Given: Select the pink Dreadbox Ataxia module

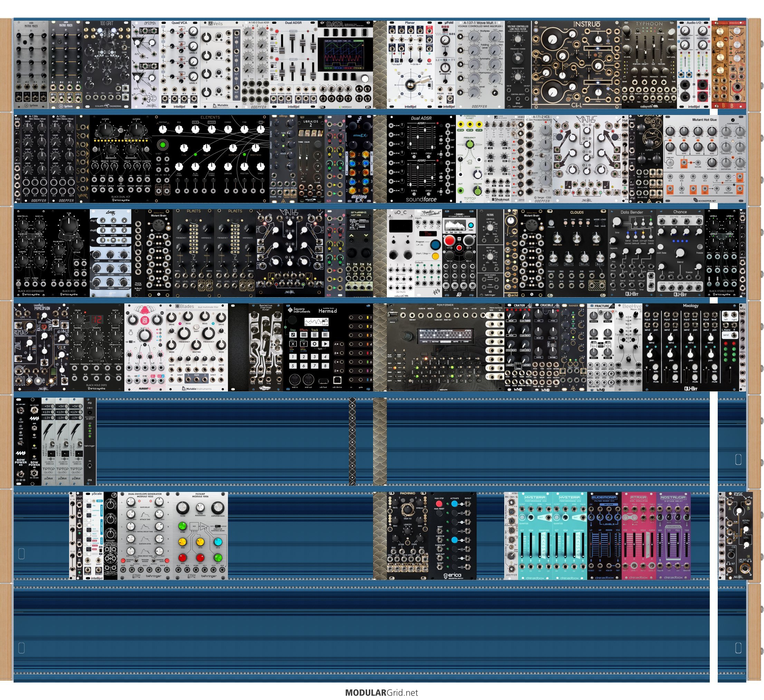Looking at the screenshot, I should pyautogui.click(x=639, y=536).
